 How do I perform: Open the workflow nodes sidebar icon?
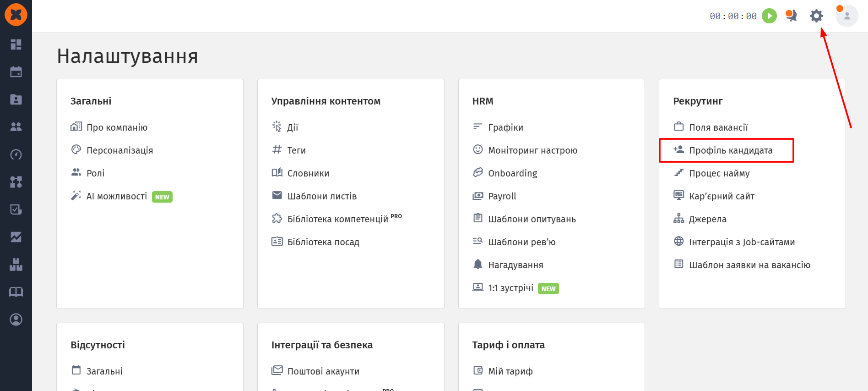coord(16,182)
